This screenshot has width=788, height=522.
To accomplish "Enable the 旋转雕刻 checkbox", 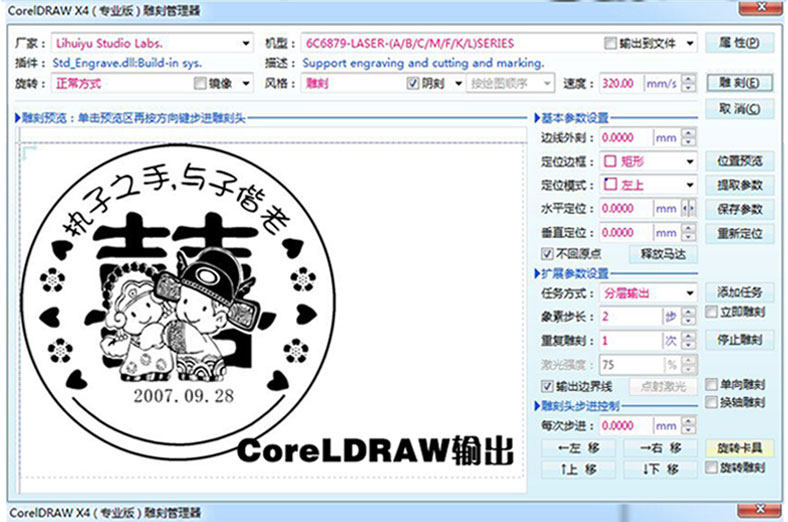I will pos(711,468).
